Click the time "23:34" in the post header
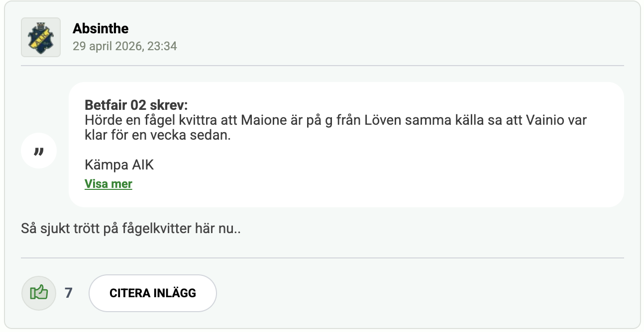This screenshot has width=644, height=332. [162, 46]
